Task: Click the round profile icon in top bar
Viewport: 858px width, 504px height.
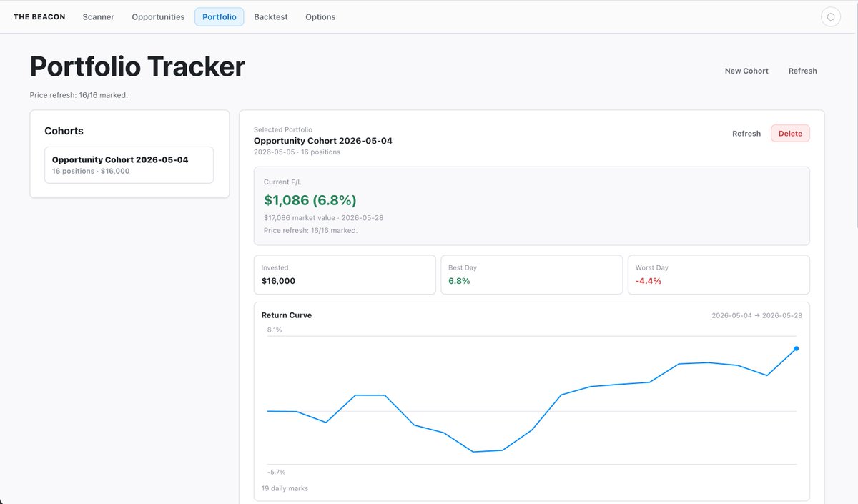Action: click(830, 16)
